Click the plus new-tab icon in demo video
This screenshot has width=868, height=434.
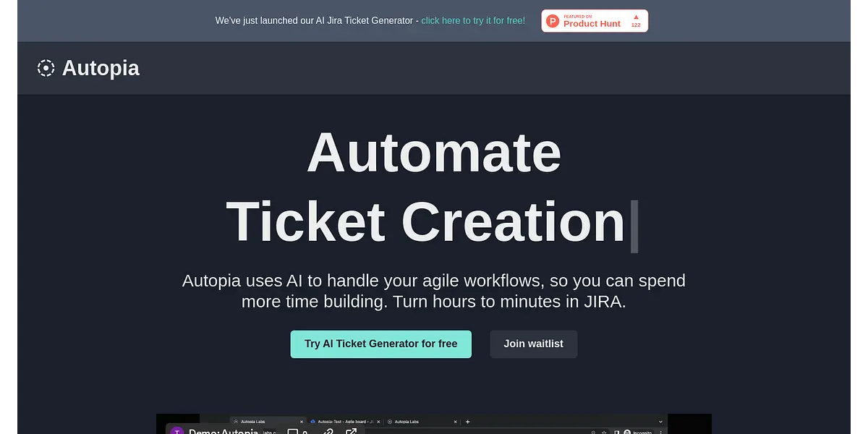[x=468, y=422]
